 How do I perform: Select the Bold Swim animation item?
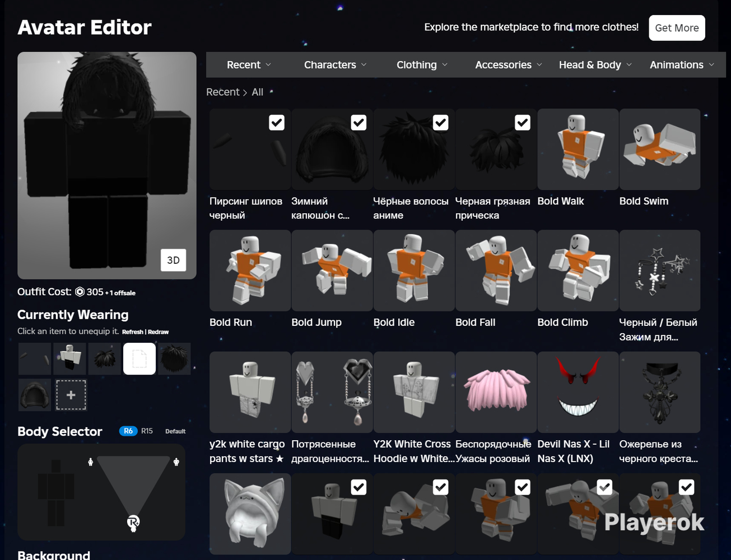[660, 150]
